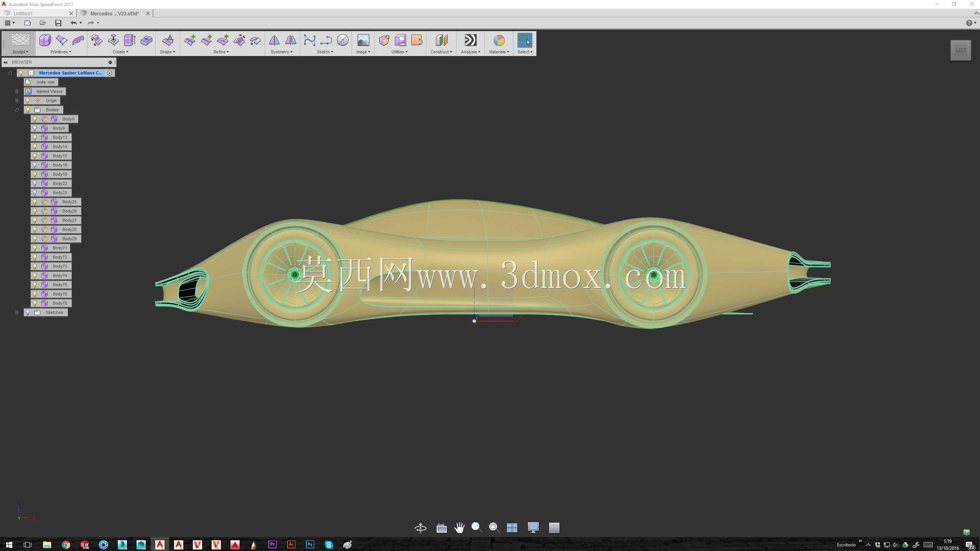Open the Sketch dropdown menu
This screenshot has height=551, width=980.
[325, 52]
